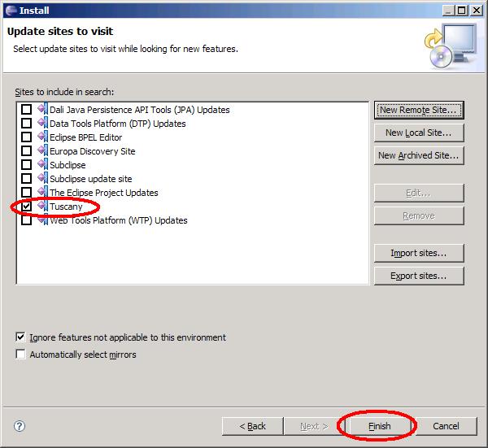Select the 'Web Tools Platform (WTP) Updates' row
The height and width of the screenshot is (448, 488).
[x=119, y=220]
